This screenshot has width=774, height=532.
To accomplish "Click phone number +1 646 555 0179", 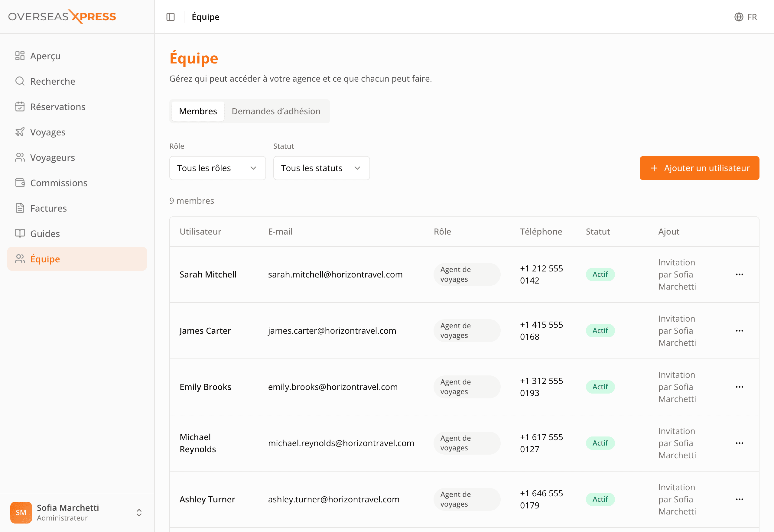I will 542,499.
